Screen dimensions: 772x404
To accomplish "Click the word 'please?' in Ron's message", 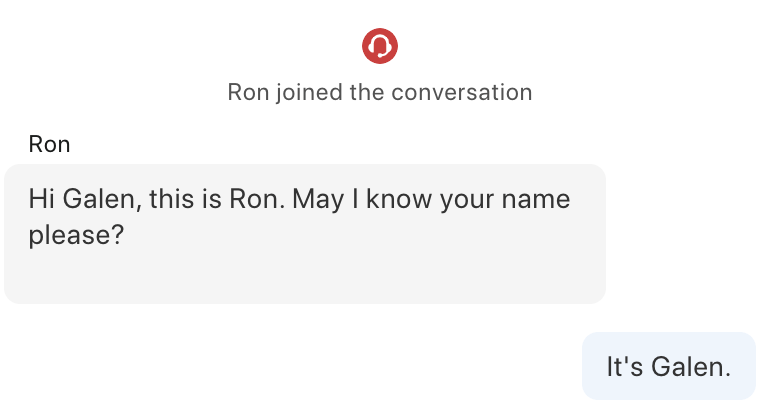I will click(x=76, y=236).
